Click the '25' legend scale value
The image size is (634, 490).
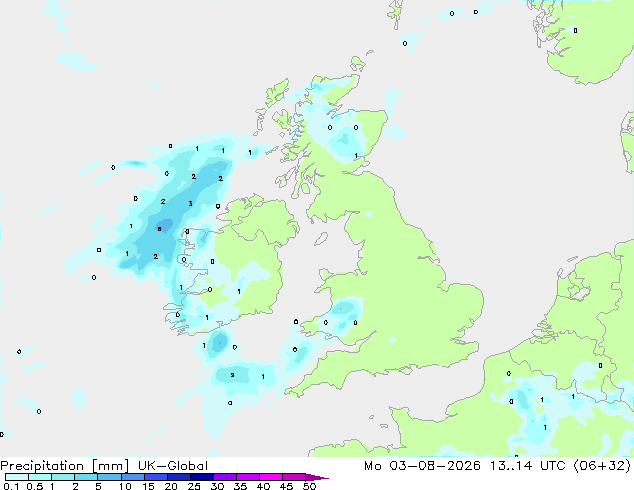click(194, 486)
